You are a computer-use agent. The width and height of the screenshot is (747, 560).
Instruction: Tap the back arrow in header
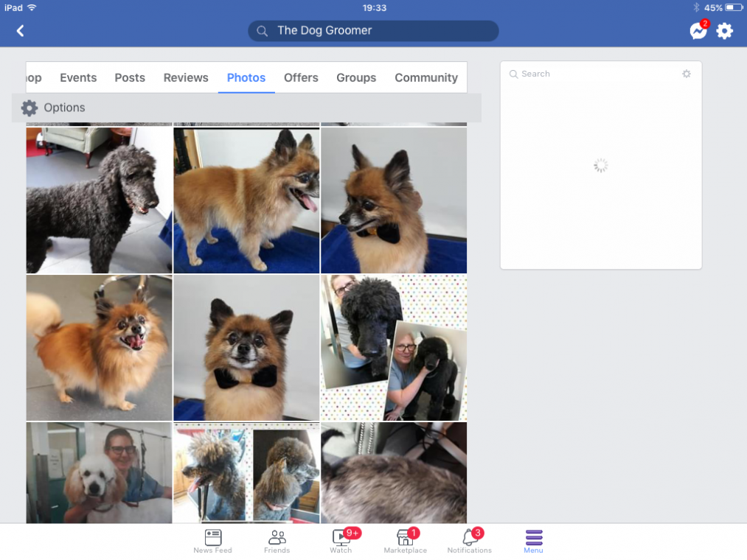[21, 31]
